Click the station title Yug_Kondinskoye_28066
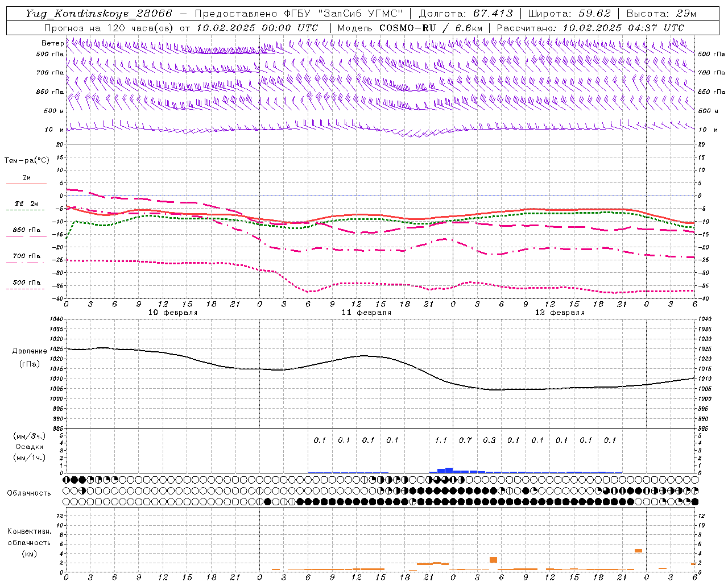The image size is (728, 582). [99, 14]
